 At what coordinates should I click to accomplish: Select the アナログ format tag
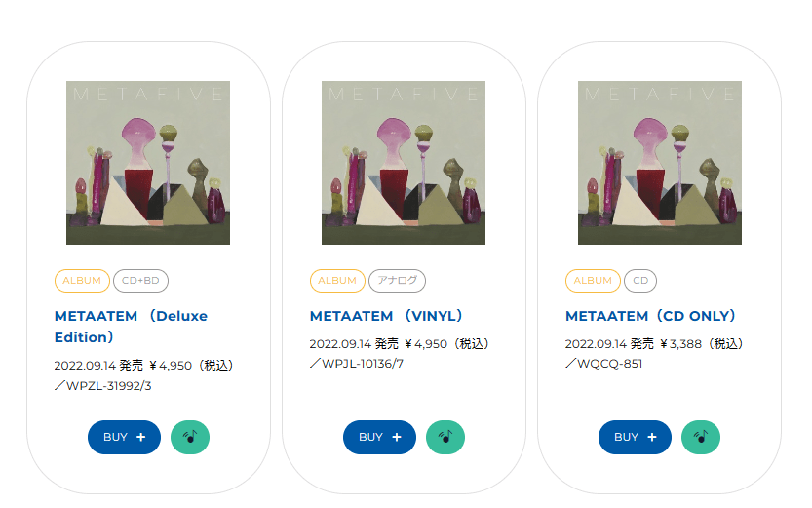[x=397, y=281]
